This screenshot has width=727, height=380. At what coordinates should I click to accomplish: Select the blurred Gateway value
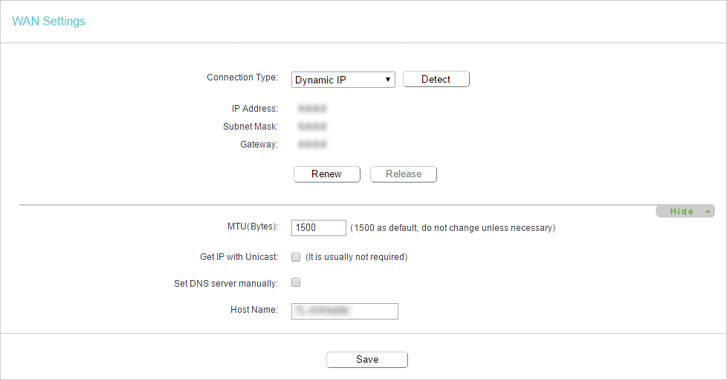(312, 144)
